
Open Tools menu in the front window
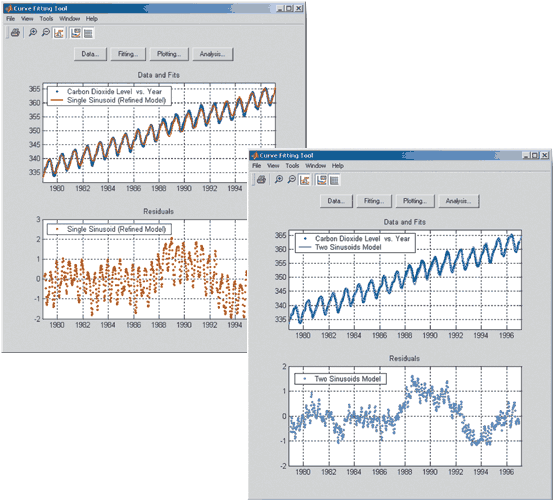click(x=293, y=166)
